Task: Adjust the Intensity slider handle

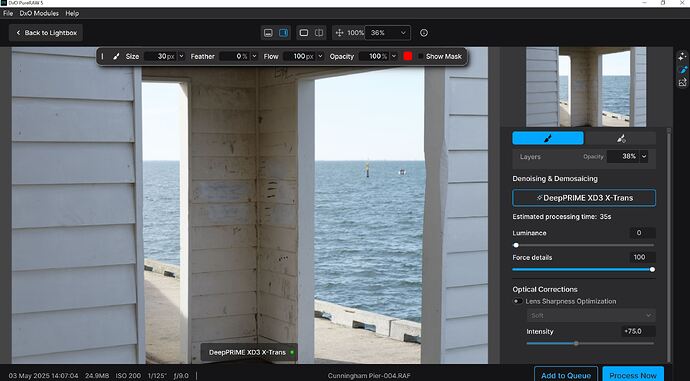Action: point(576,343)
